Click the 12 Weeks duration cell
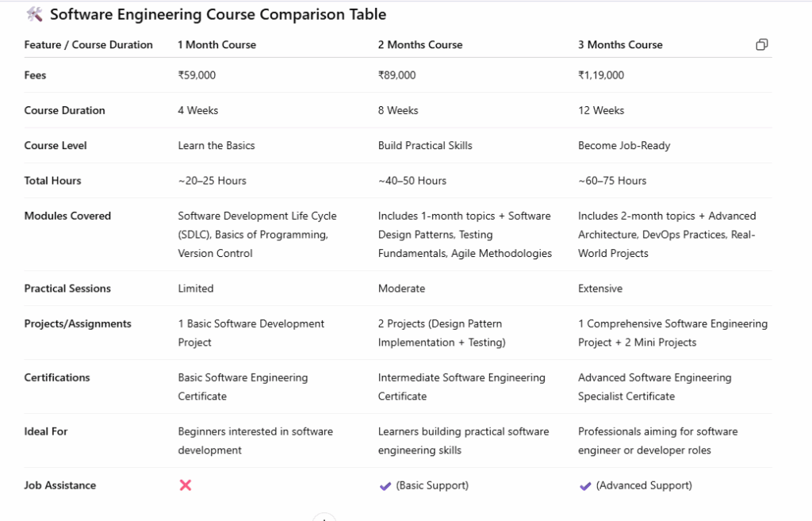Screen dimensions: 812x521 coord(601,110)
